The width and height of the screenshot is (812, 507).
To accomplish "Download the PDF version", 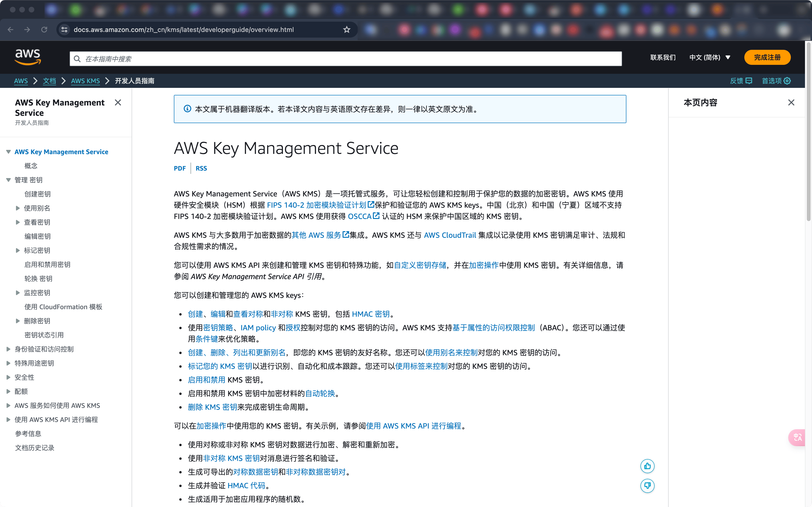I will [180, 168].
